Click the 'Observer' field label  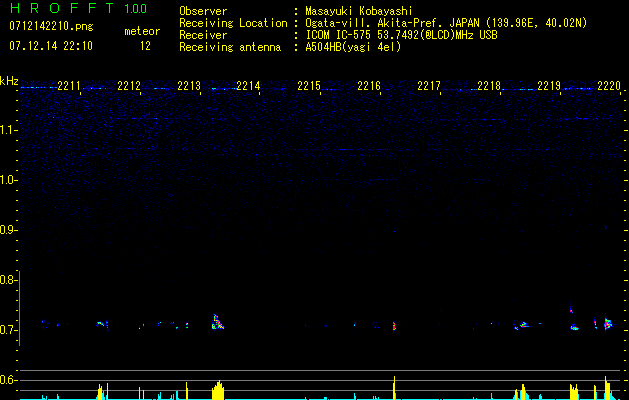point(203,11)
